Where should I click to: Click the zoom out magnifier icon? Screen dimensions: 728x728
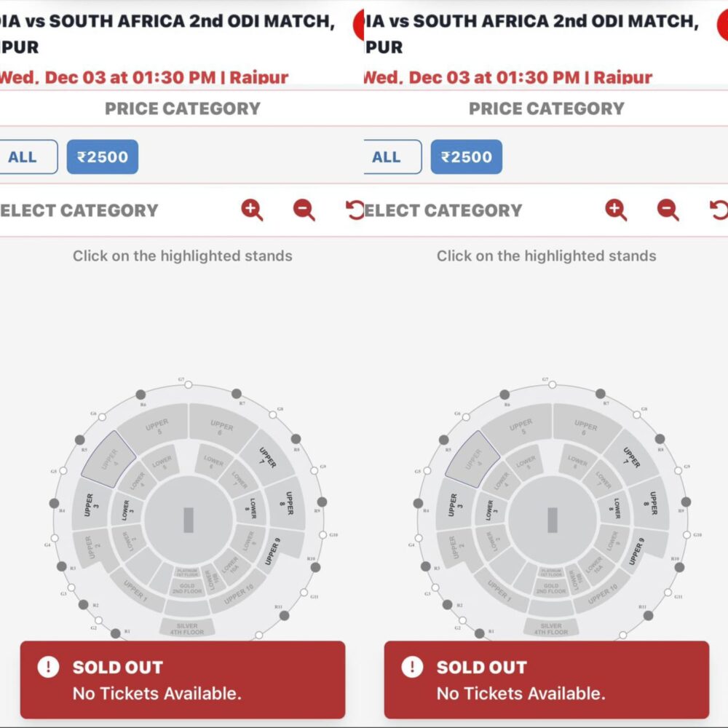click(x=304, y=210)
